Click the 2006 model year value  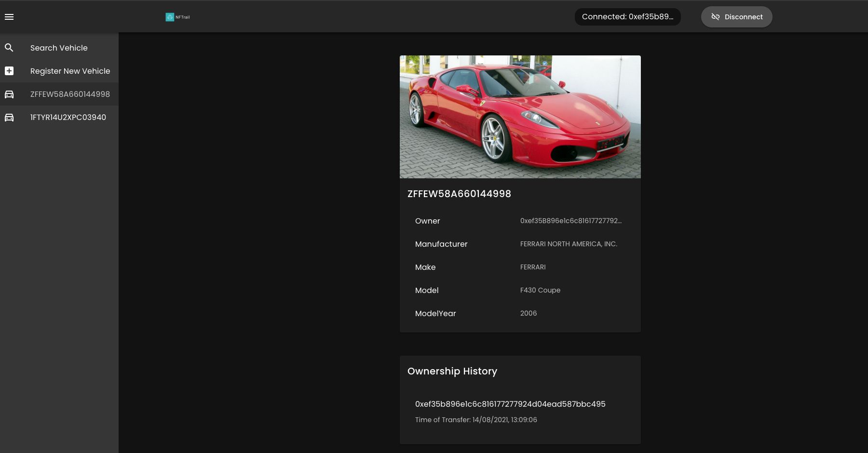[529, 313]
